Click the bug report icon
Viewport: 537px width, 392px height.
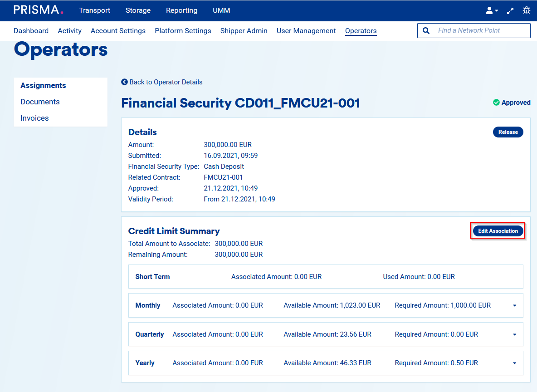point(526,10)
